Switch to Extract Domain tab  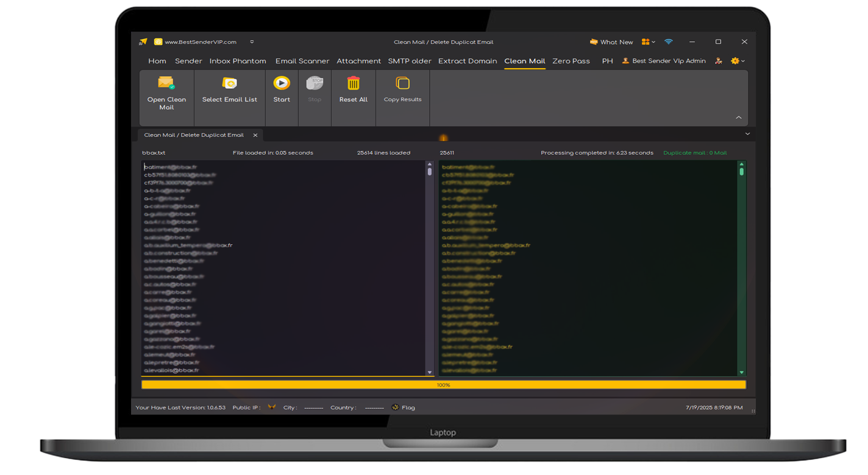468,61
